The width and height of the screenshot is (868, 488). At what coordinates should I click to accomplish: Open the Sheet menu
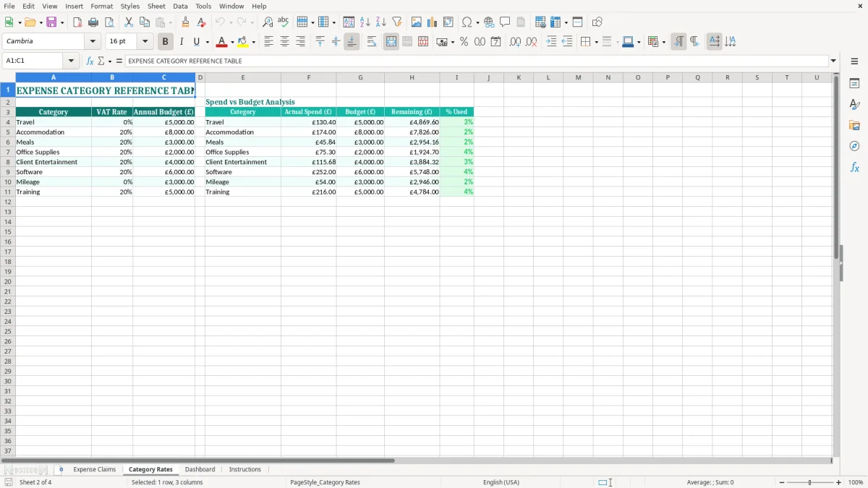pos(156,6)
